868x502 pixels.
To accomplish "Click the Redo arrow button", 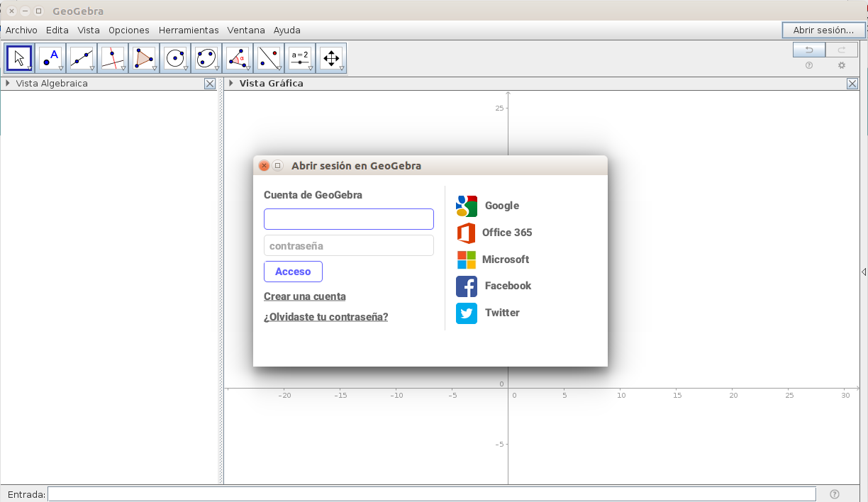I will coord(842,50).
